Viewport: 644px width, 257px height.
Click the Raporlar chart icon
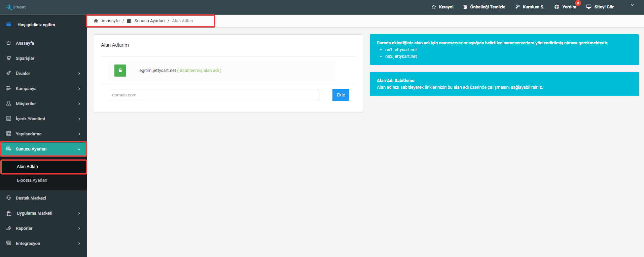click(9, 228)
